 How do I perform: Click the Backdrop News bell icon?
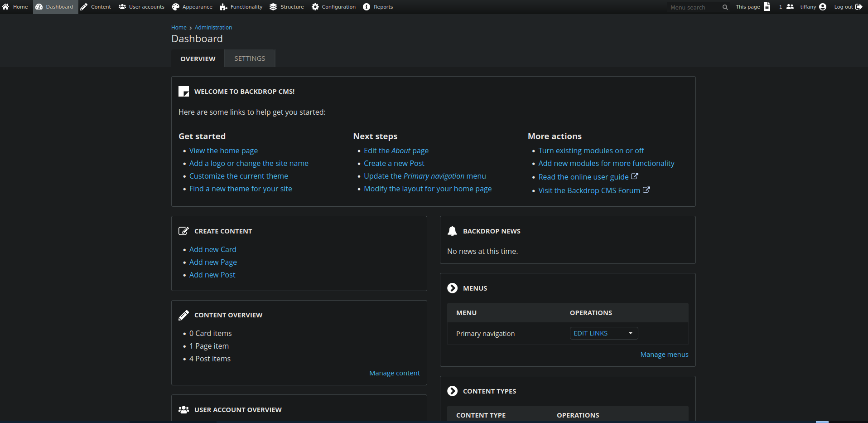pyautogui.click(x=452, y=231)
